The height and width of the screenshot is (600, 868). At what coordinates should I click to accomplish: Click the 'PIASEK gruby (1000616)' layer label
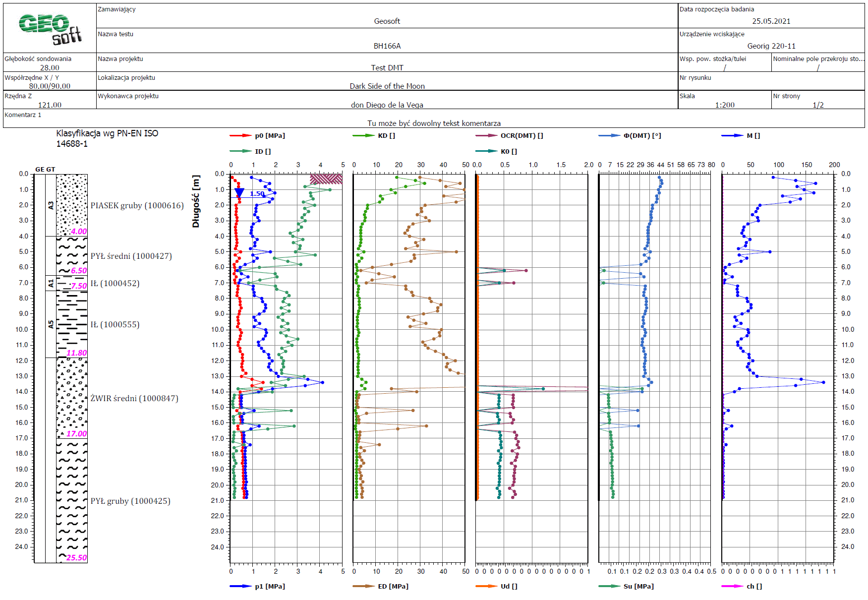(x=137, y=205)
